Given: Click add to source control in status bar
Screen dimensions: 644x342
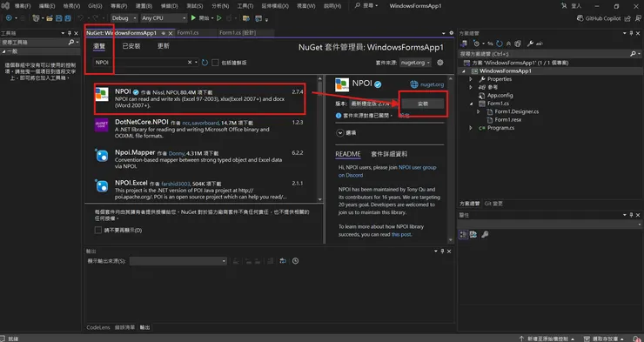Looking at the screenshot, I should coord(547,339).
